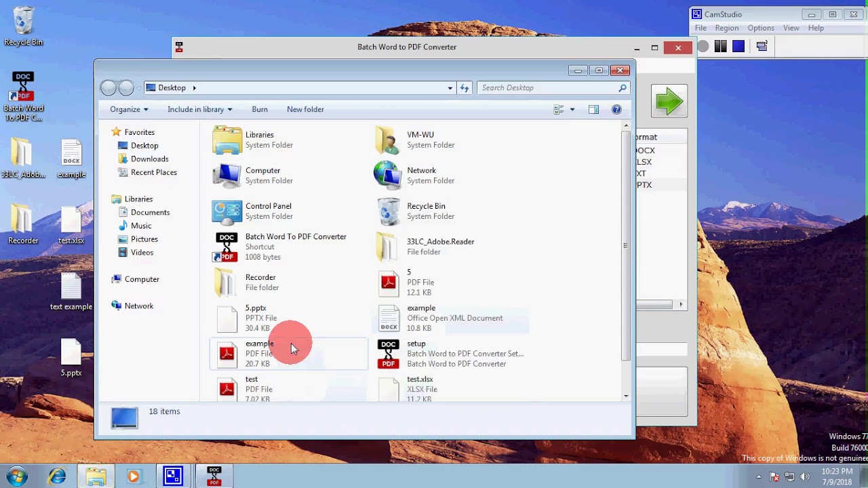This screenshot has width=868, height=488.
Task: Toggle the preview pane button
Action: [x=593, y=109]
